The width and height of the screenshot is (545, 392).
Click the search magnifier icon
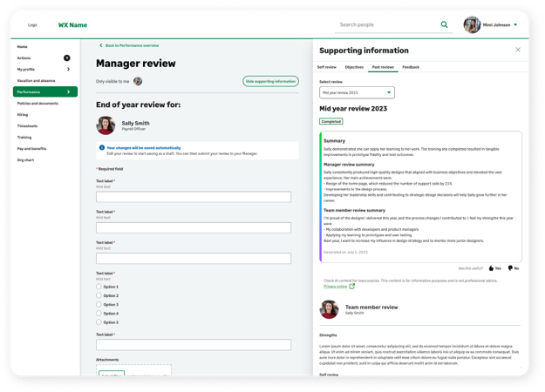444,24
